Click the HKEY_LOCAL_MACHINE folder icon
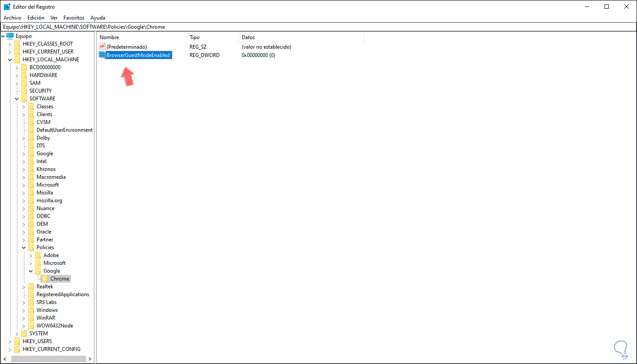This screenshot has height=364, width=637. pos(17,60)
